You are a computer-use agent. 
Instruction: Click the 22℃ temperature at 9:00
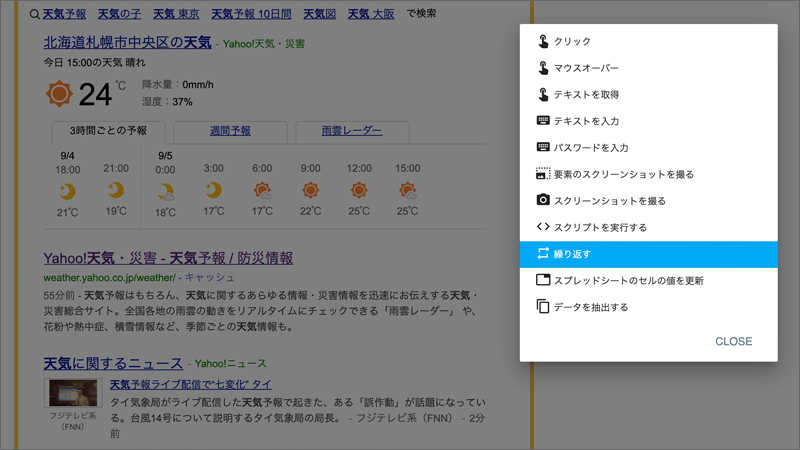pos(310,211)
